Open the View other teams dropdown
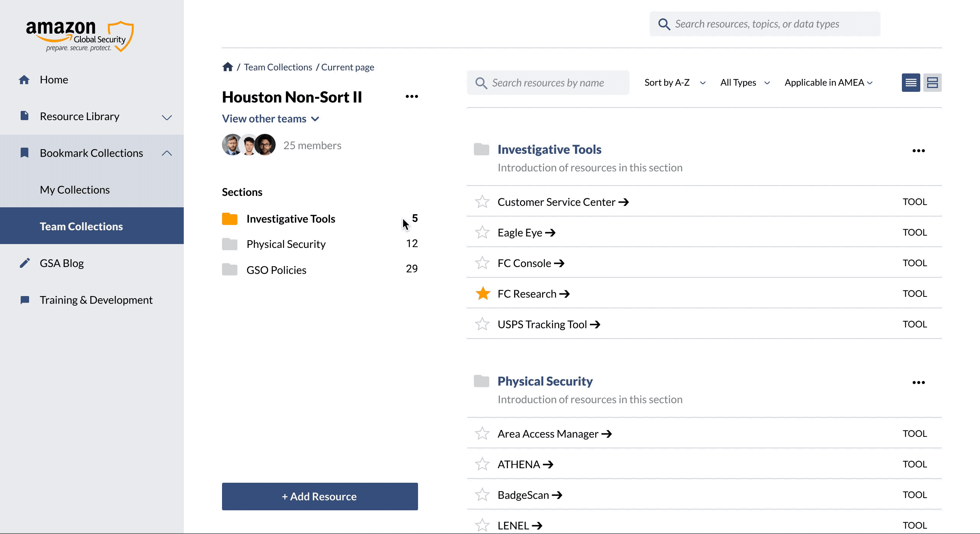 pos(271,119)
